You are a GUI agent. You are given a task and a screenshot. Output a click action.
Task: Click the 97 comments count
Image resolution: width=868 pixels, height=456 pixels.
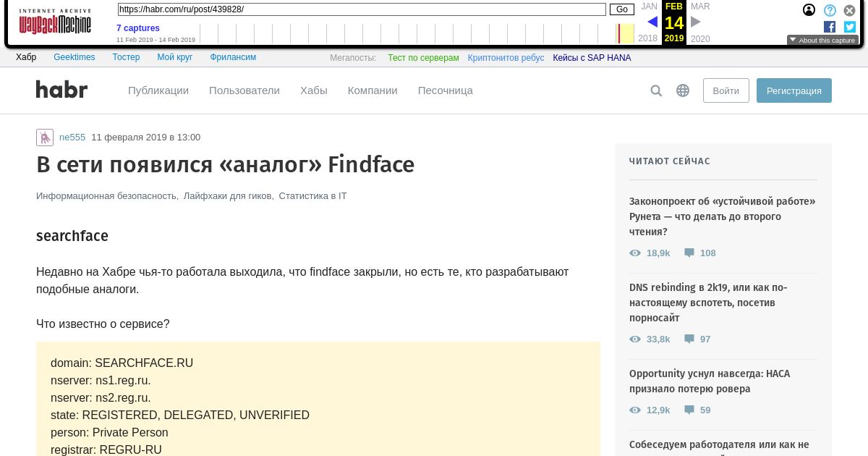click(705, 339)
